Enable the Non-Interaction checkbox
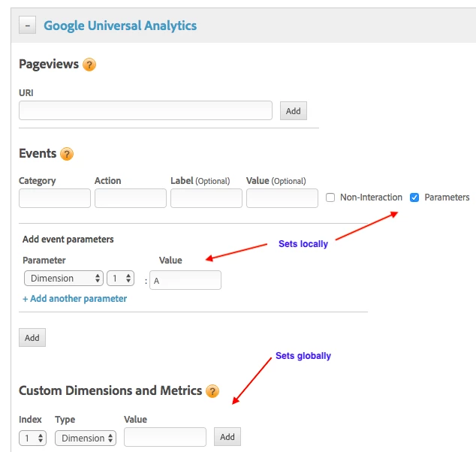This screenshot has width=476, height=452. (x=330, y=197)
